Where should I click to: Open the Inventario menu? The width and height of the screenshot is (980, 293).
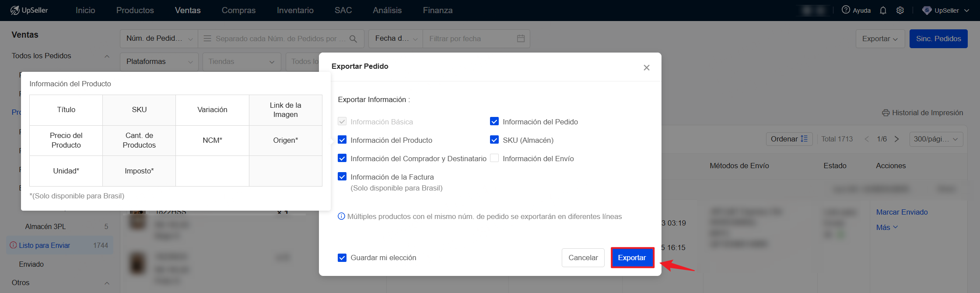point(295,10)
